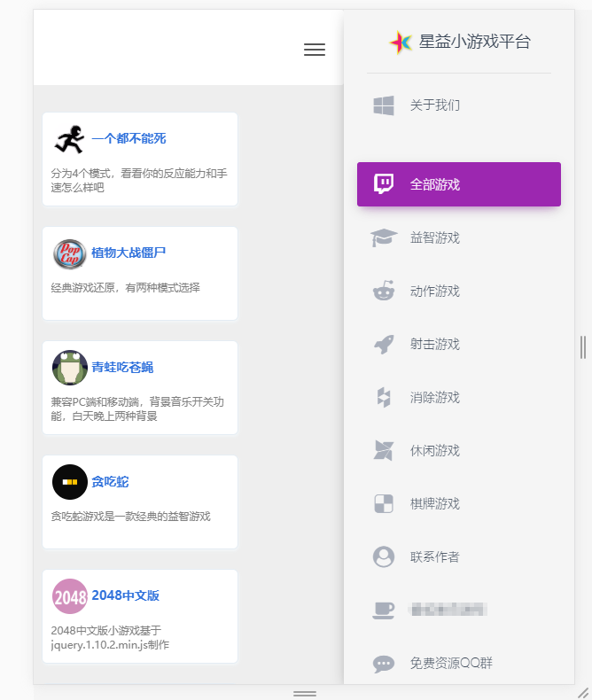Click the graduation cap icon for 益智游戏
This screenshot has height=700, width=592.
383,237
